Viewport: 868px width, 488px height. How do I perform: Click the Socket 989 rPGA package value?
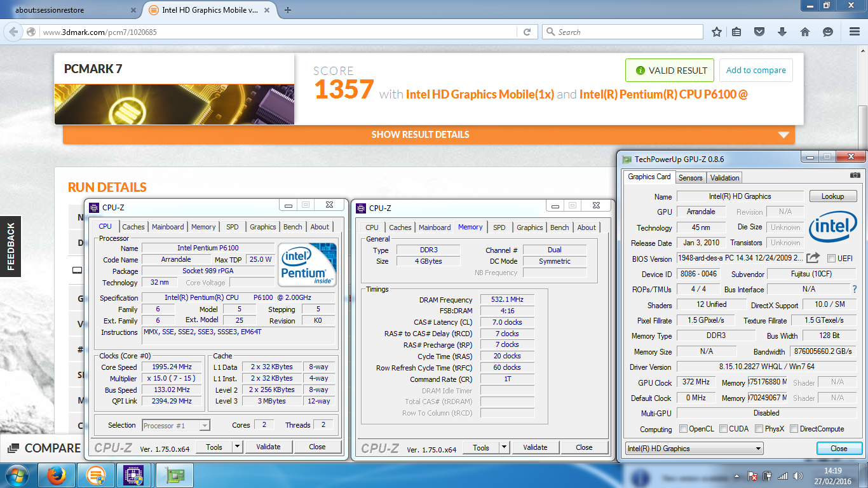click(208, 271)
